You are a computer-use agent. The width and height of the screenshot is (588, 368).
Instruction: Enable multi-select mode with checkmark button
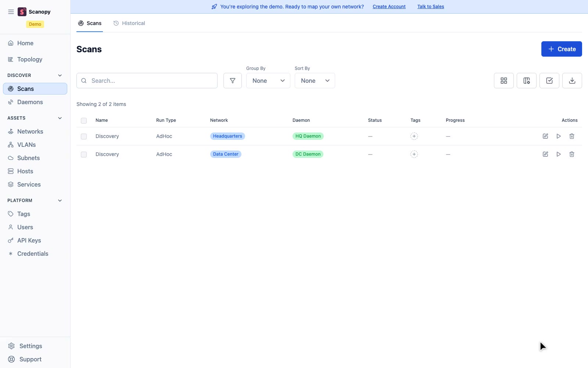pyautogui.click(x=549, y=81)
